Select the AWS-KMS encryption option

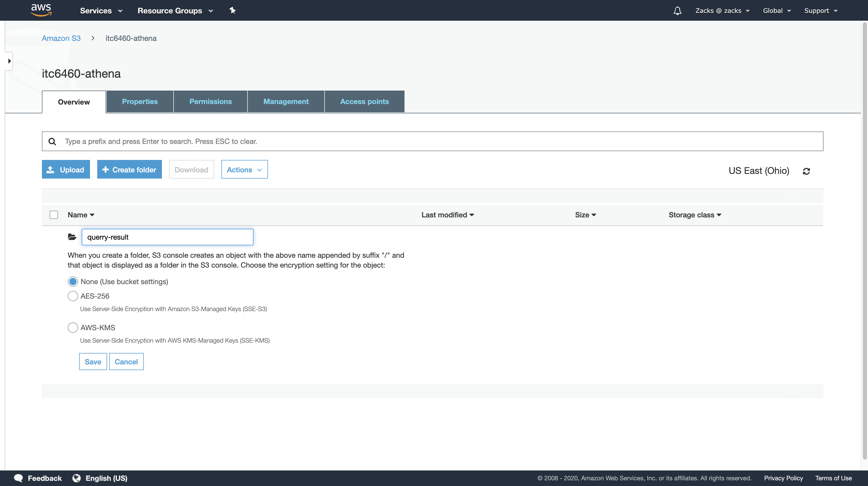click(x=73, y=328)
